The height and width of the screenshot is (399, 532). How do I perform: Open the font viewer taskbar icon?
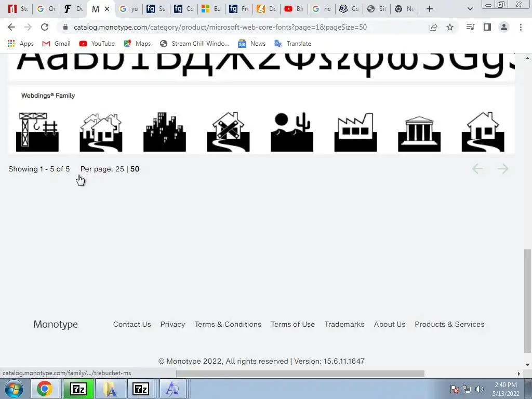pyautogui.click(x=172, y=389)
